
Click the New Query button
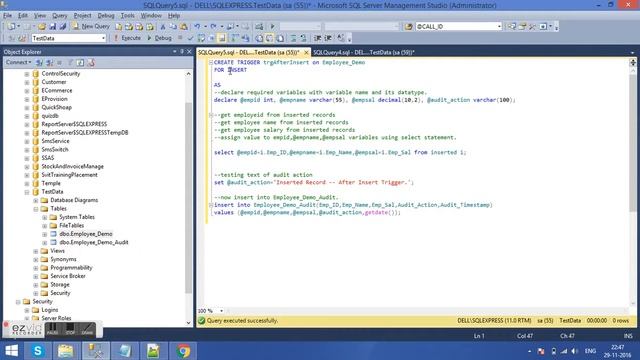pyautogui.click(x=91, y=27)
